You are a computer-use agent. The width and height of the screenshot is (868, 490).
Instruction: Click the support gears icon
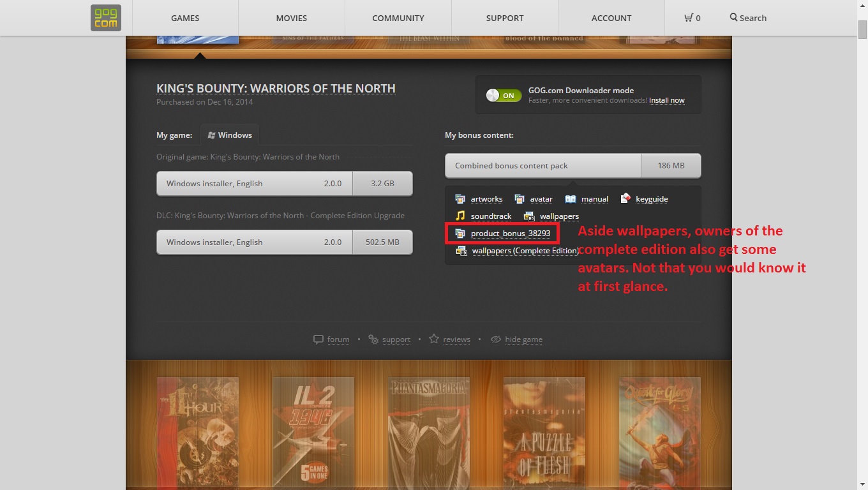[373, 339]
